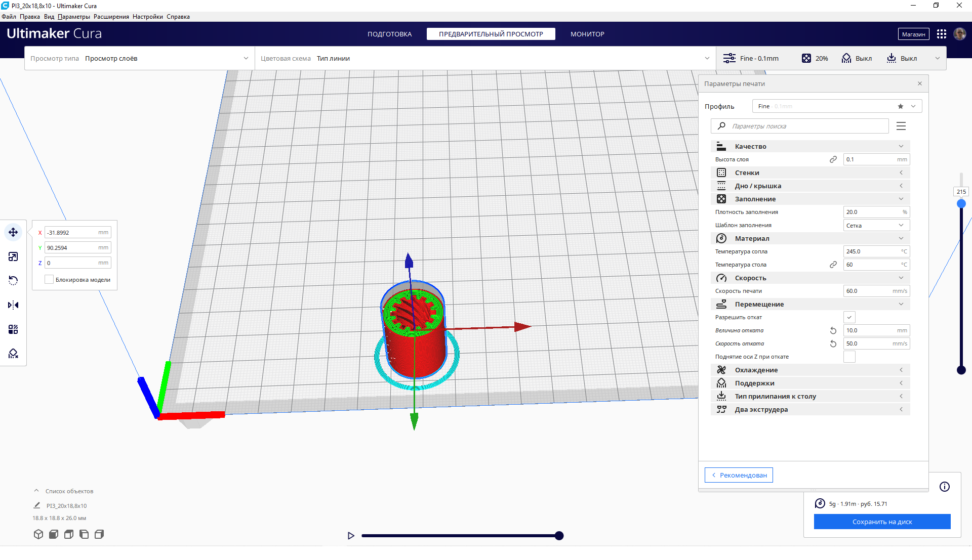Click the X position input field
972x560 pixels.
(78, 232)
